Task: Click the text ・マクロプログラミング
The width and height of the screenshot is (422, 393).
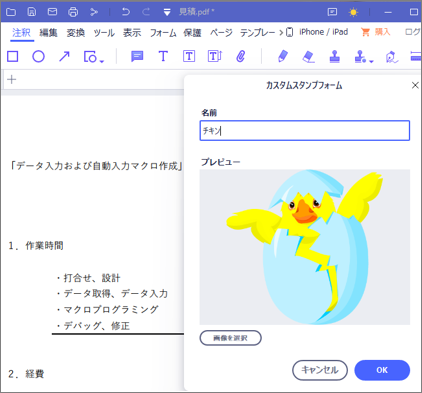Action: click(107, 309)
